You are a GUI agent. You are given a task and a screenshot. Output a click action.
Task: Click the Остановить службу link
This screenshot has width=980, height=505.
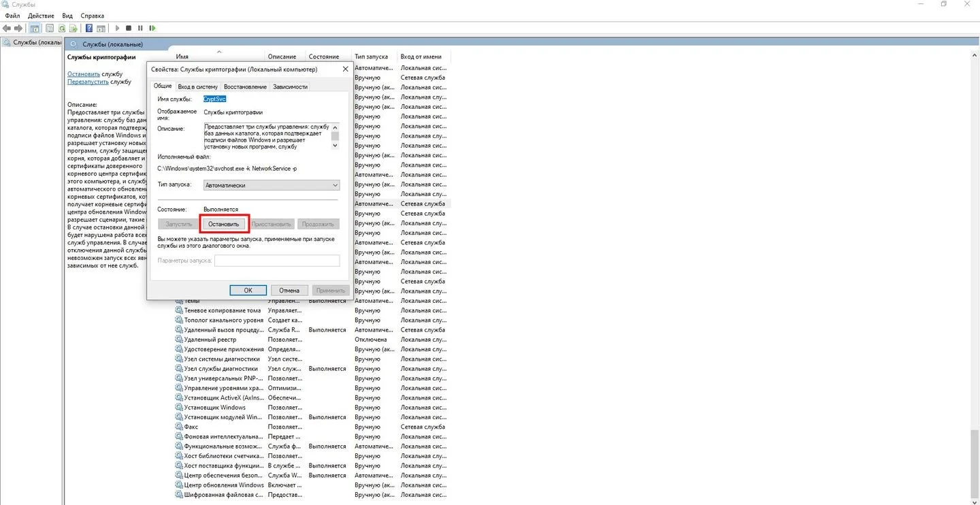point(84,74)
